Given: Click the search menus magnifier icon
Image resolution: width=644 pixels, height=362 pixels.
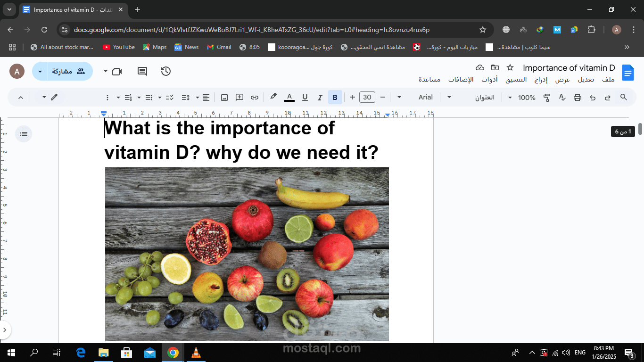Looking at the screenshot, I should click(x=623, y=97).
